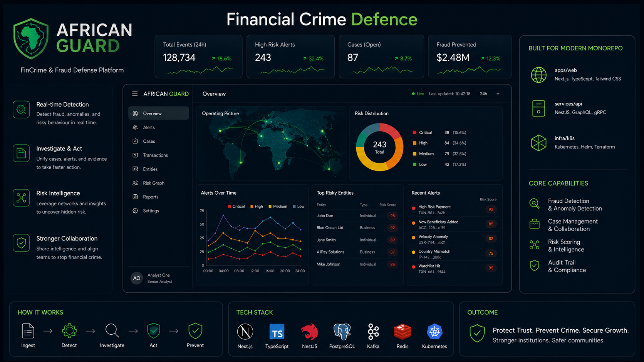Select the Blue Ocean Ltd entity row
Viewport: 644px width, 362px height.
[x=357, y=228]
